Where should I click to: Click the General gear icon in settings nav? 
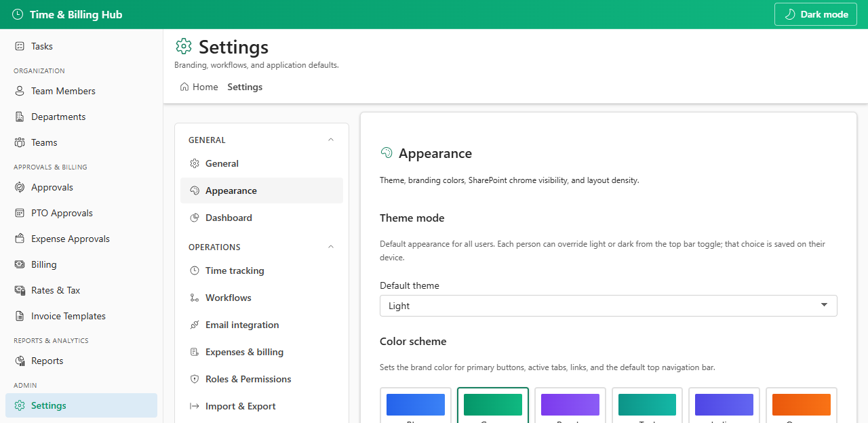point(195,163)
